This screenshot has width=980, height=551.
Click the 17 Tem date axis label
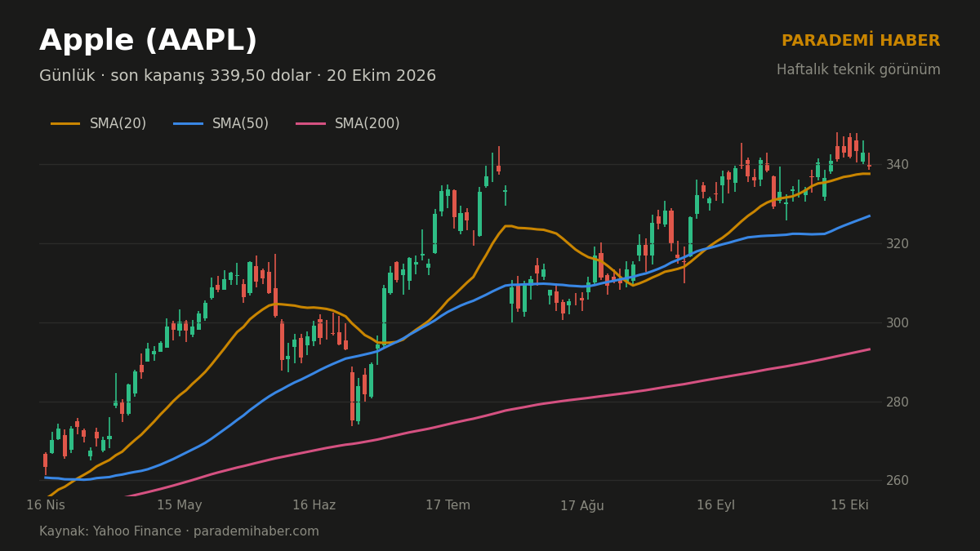[448, 506]
